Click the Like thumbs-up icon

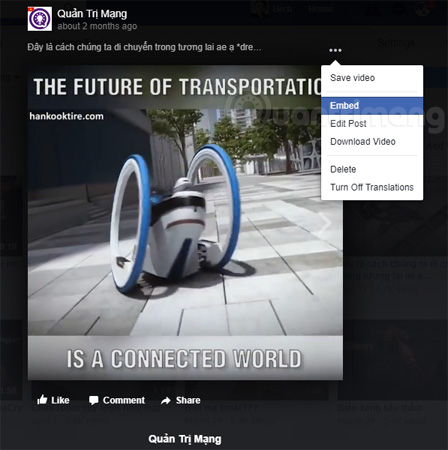point(42,400)
